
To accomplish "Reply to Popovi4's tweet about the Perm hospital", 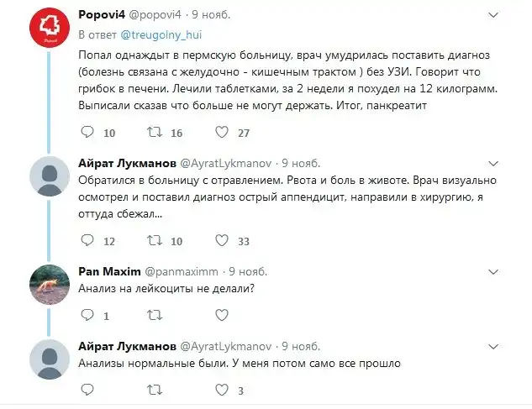I will 86,133.
